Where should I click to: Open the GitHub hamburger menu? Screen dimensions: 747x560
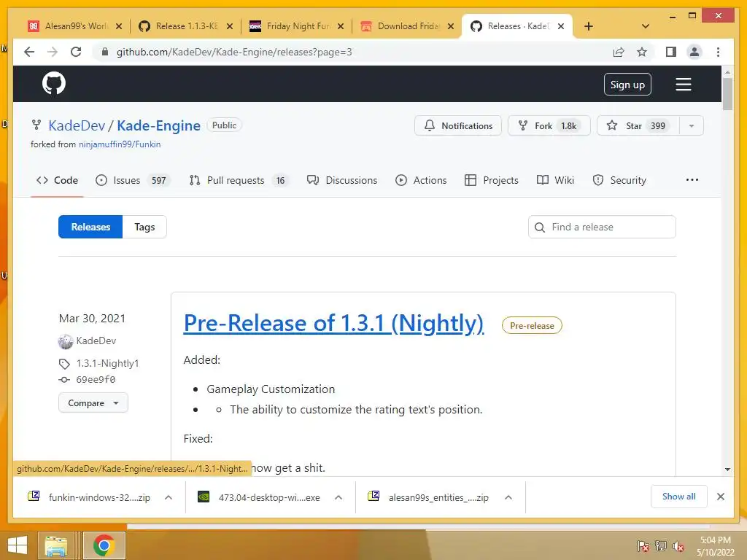coord(683,85)
